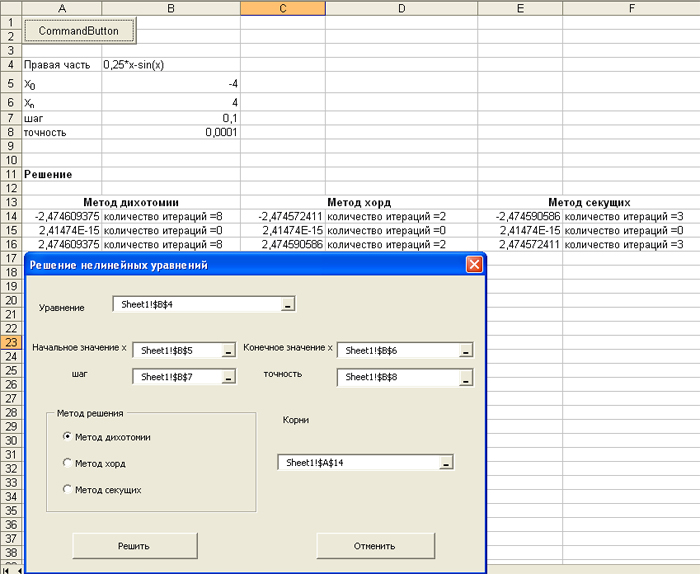Click the Уравнение reference input field
The image size is (700, 574).
click(196, 305)
